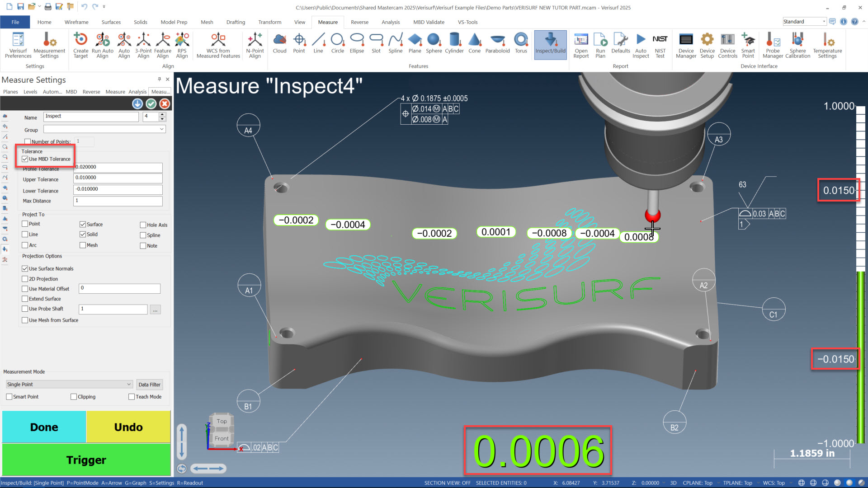Image resolution: width=868 pixels, height=488 pixels.
Task: Open Temperature Settings
Action: (x=827, y=45)
